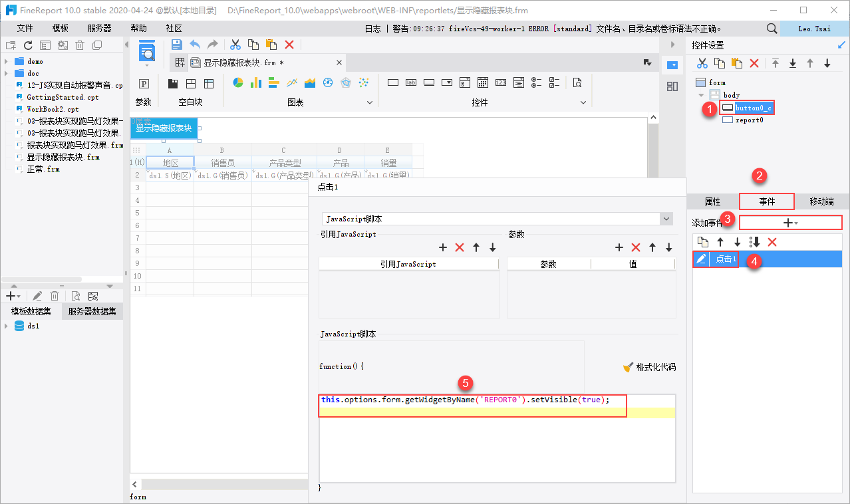Click the plus icon above 引用JavaScript table
850x504 pixels.
[443, 247]
